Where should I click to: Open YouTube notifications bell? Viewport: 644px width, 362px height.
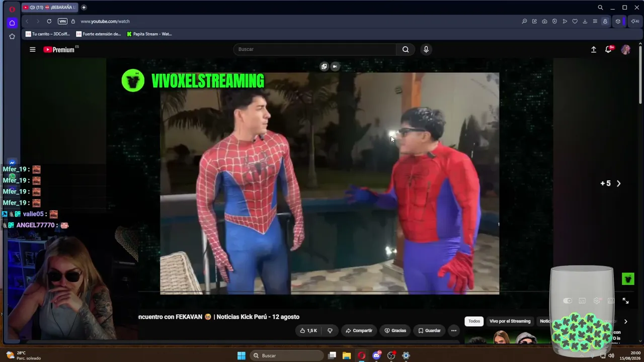[x=608, y=49]
